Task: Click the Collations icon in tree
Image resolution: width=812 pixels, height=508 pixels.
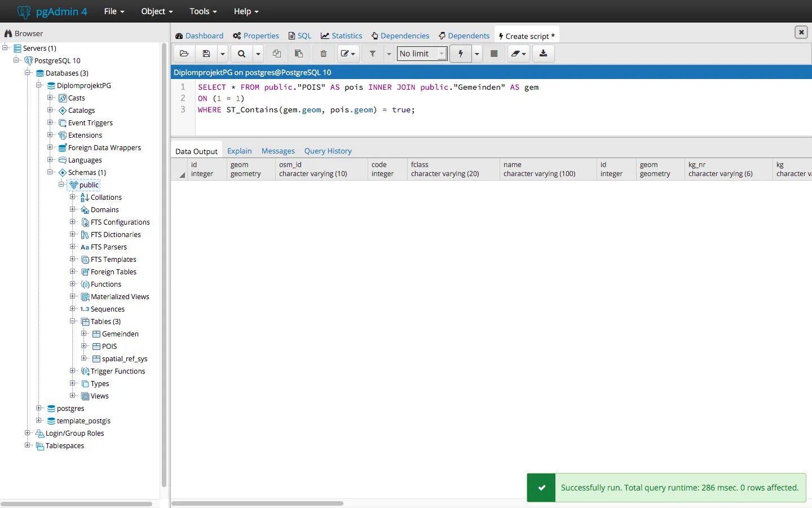Action: coord(85,197)
